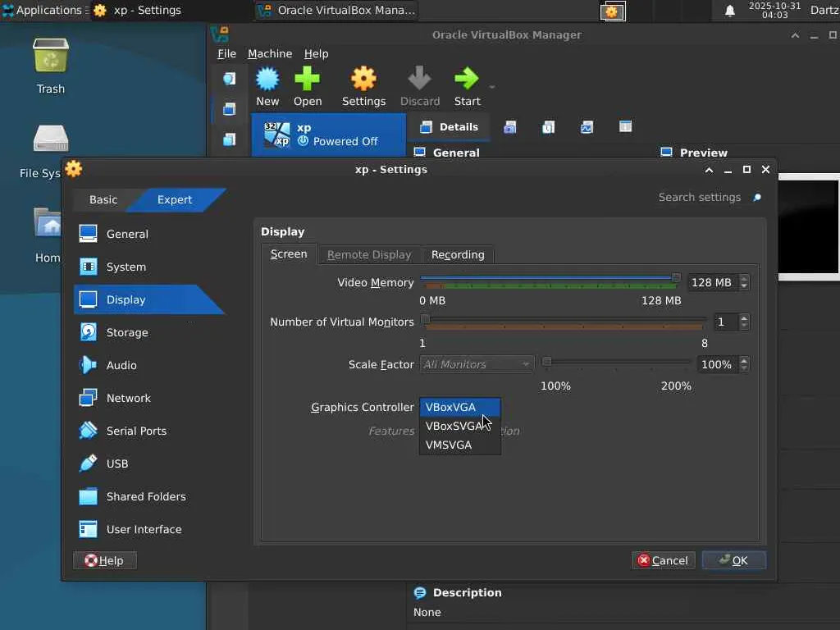Click the Logs icon in machine toolbar
The width and height of the screenshot is (840, 630).
tap(549, 127)
